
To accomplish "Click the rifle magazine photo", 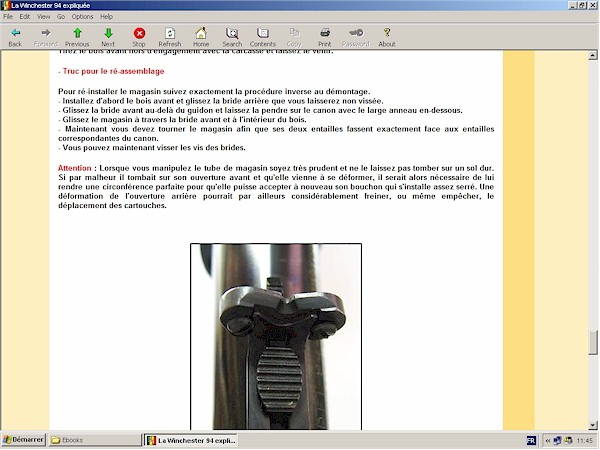I will (276, 336).
